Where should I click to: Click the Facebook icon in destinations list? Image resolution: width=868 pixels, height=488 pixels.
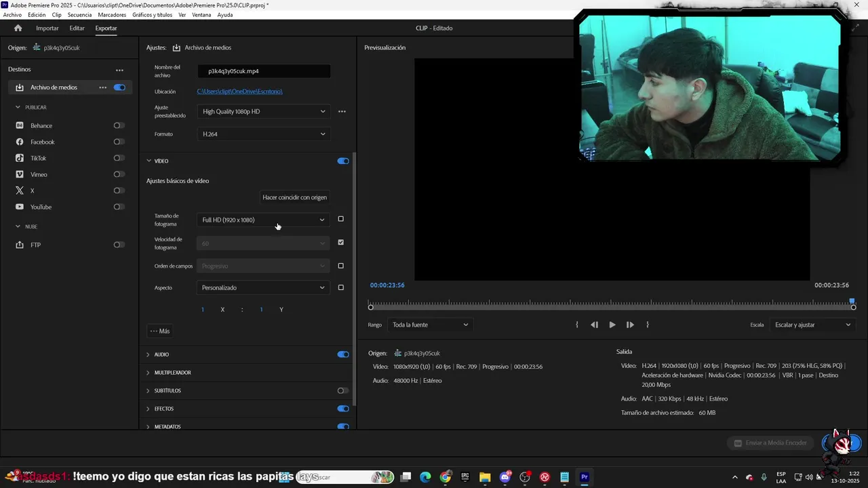coord(20,142)
